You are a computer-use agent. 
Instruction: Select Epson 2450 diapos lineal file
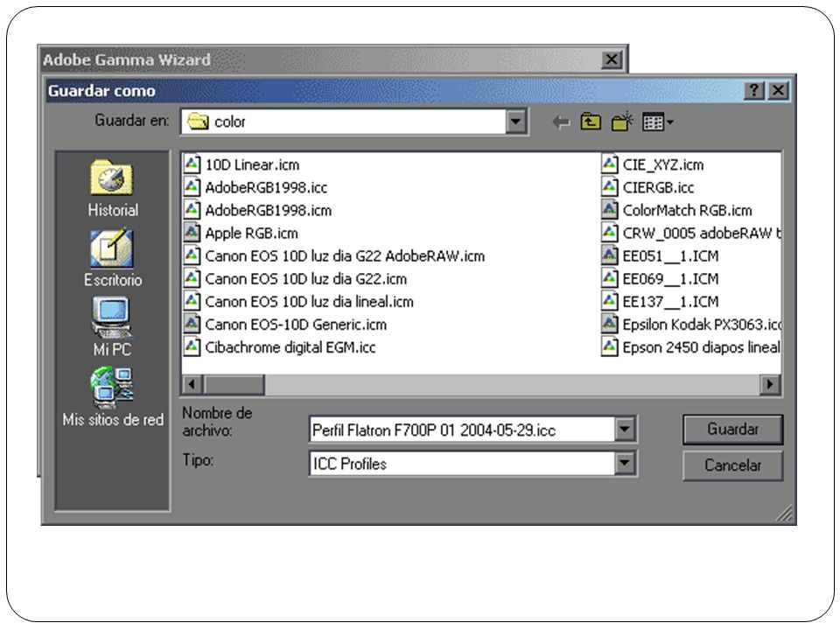701,347
